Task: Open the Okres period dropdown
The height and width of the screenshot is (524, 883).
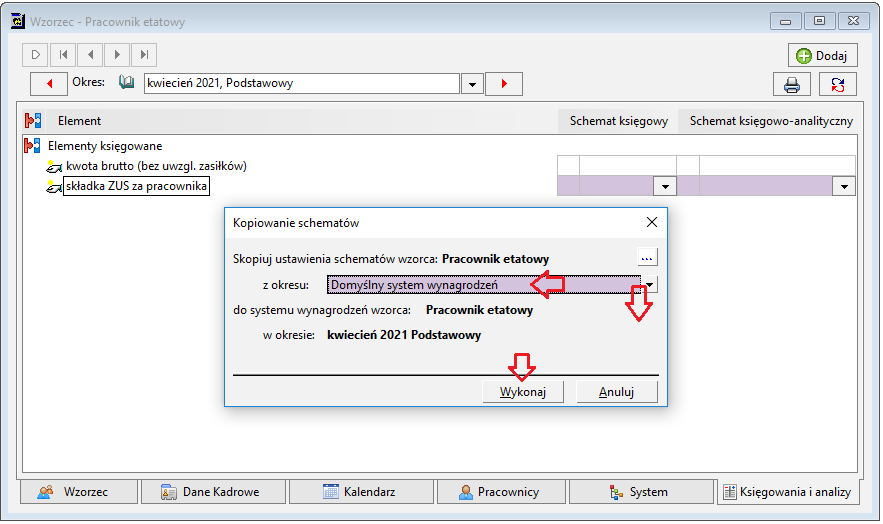Action: (472, 84)
